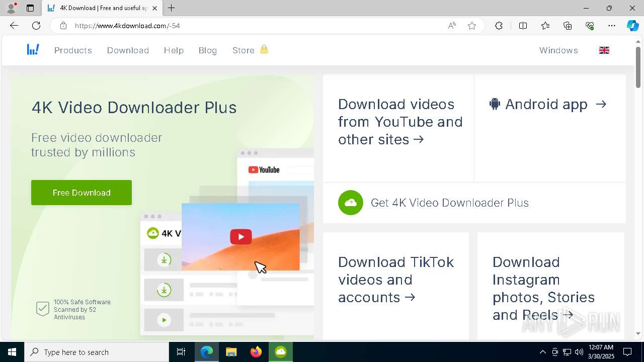Open the Edge profile icon
This screenshot has height=362, width=644.
point(11,8)
